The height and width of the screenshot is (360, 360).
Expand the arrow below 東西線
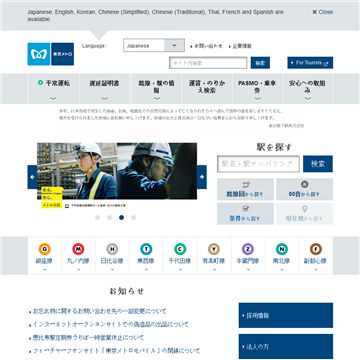[146, 269]
